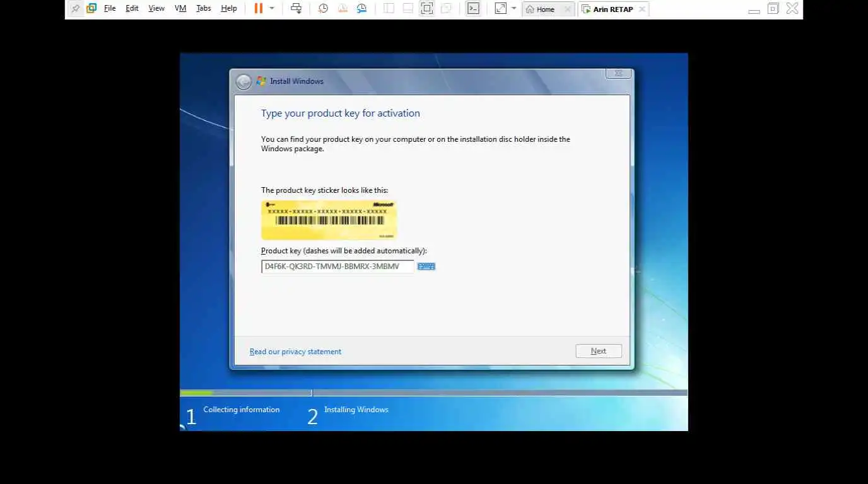Show or hide the library sidebar
868x484 pixels.
389,9
